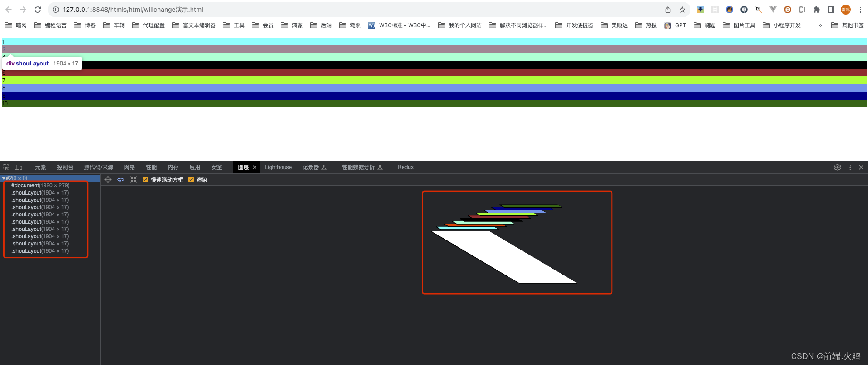Open the 我的个人网站 bookmark folder
The width and height of the screenshot is (868, 365).
click(460, 25)
